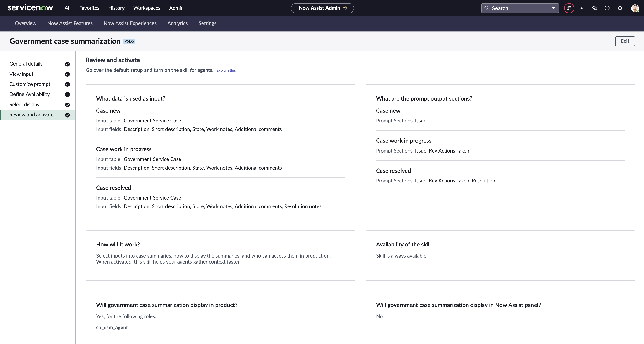Open the notifications bell

(620, 8)
